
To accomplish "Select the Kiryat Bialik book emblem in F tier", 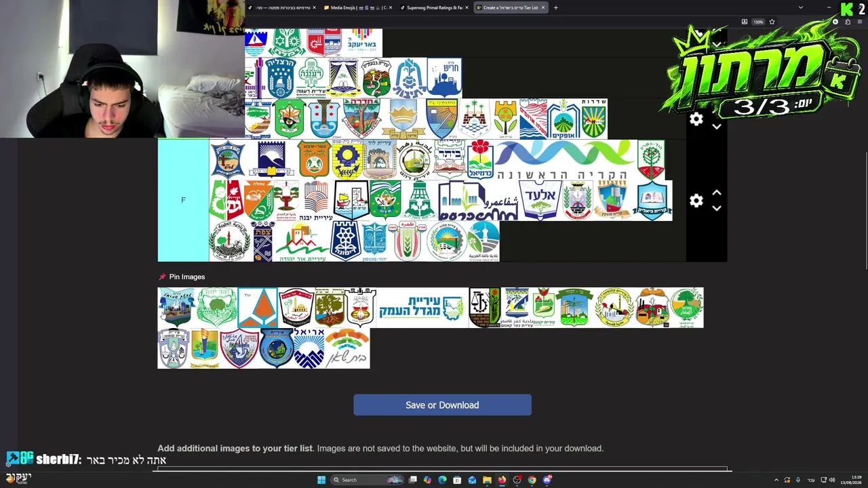I will pos(652,201).
